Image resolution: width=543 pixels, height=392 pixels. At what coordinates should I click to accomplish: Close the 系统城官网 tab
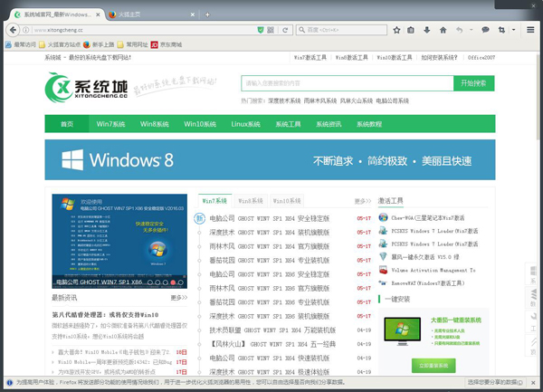98,14
